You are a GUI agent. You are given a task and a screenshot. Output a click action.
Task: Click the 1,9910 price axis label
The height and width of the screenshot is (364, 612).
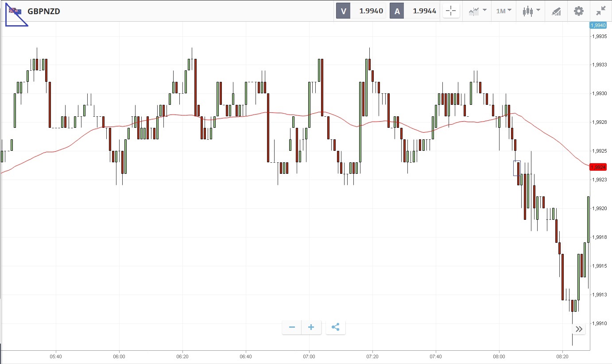click(x=599, y=323)
